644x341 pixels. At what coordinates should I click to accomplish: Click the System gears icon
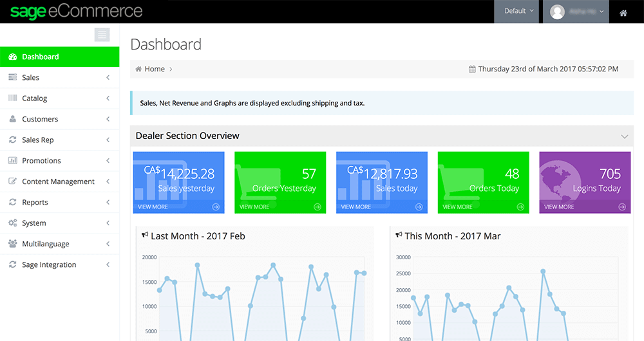(13, 223)
